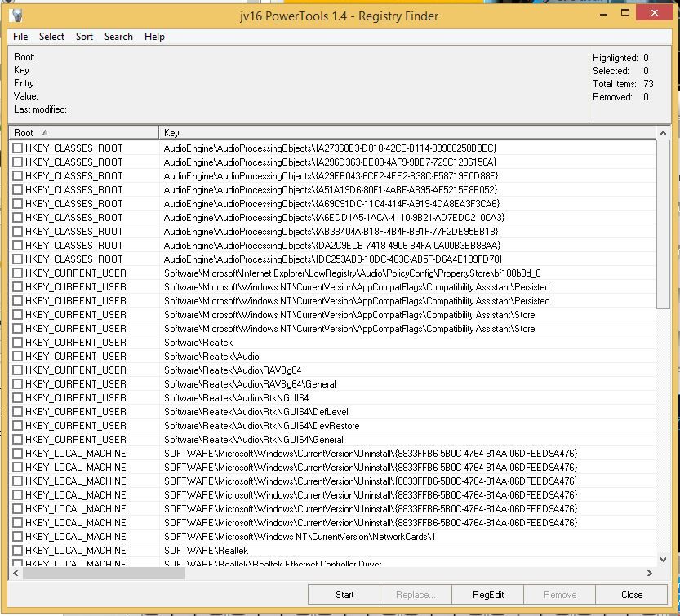680x616 pixels.
Task: Select key Software\Realtek\Audio\RtkNGUI64\General
Action: click(254, 440)
